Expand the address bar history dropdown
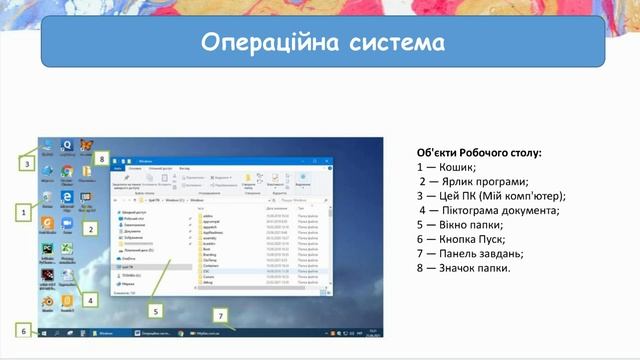 [269, 201]
